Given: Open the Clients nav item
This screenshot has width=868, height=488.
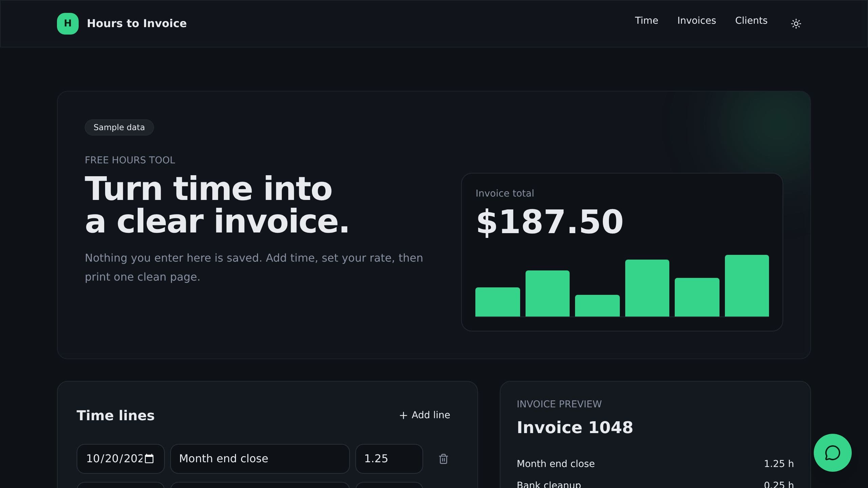Looking at the screenshot, I should tap(751, 21).
